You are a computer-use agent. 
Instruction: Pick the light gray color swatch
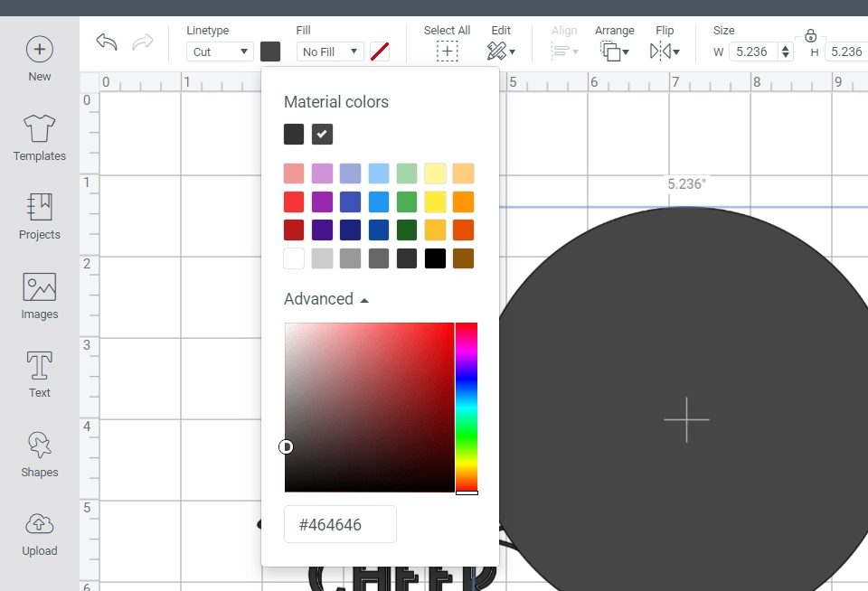[322, 258]
